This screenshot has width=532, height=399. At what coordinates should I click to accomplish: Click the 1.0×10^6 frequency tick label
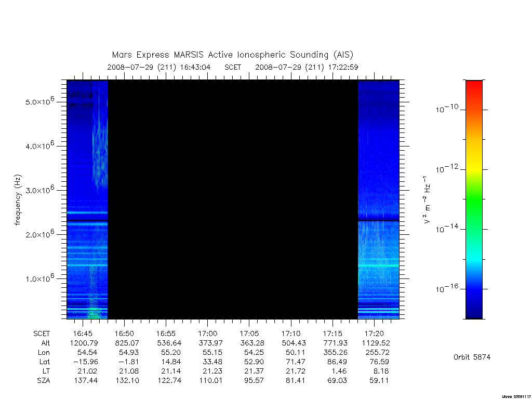tap(40, 278)
